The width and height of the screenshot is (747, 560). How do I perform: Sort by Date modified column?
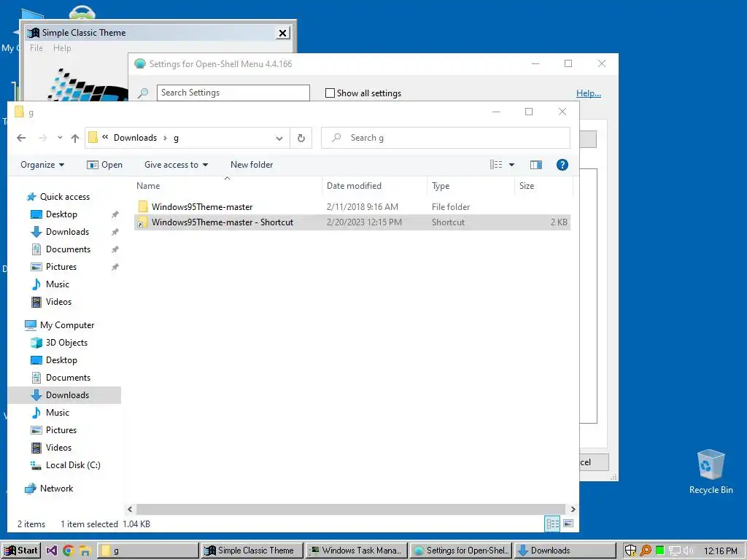point(374,186)
